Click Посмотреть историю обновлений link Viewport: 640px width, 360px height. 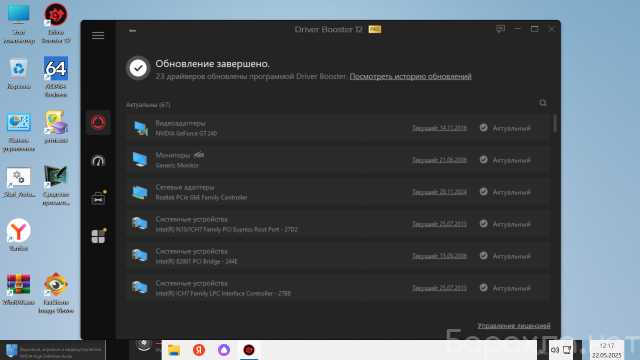coord(411,76)
